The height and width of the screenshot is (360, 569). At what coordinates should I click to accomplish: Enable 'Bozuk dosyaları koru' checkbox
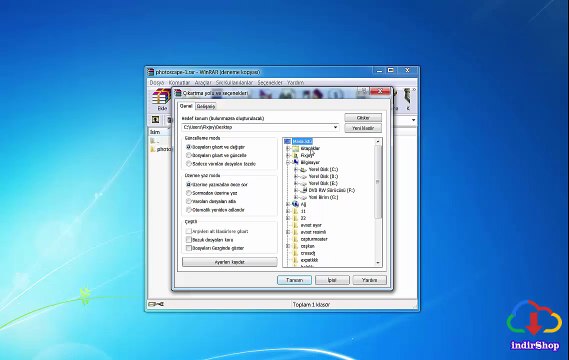click(189, 240)
